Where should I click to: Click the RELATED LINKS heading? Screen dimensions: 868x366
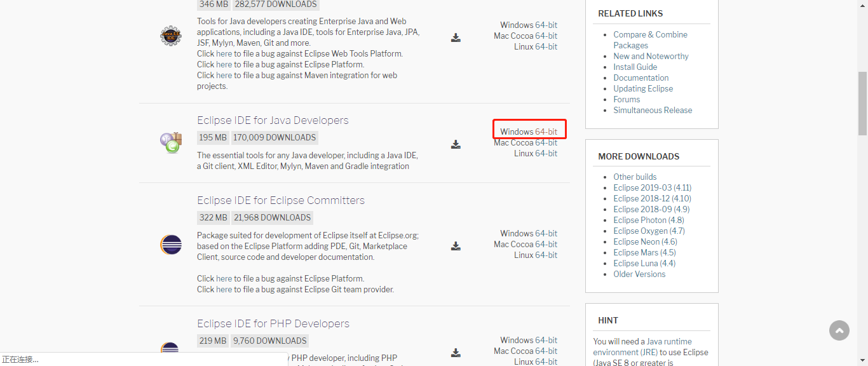tap(630, 13)
